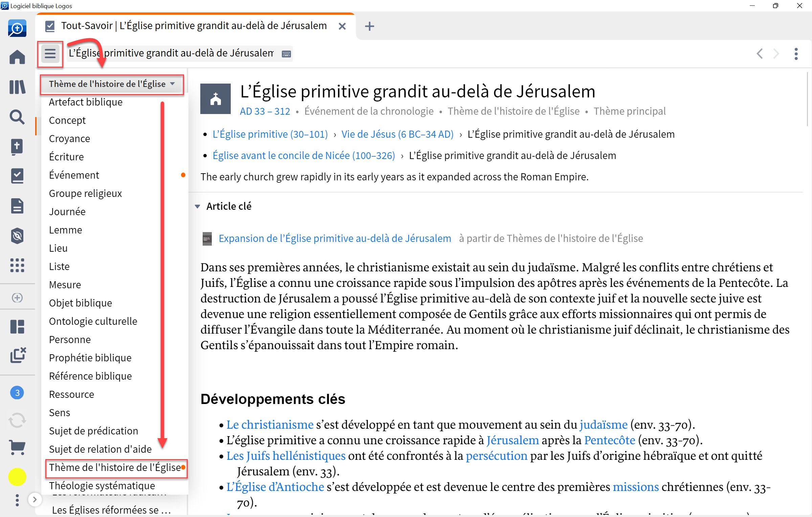Click the add shortcut plus circle
The height and width of the screenshot is (517, 812).
pyautogui.click(x=17, y=298)
